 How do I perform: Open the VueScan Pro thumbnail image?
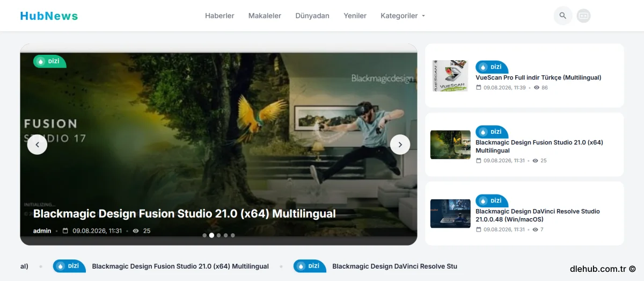click(x=451, y=76)
